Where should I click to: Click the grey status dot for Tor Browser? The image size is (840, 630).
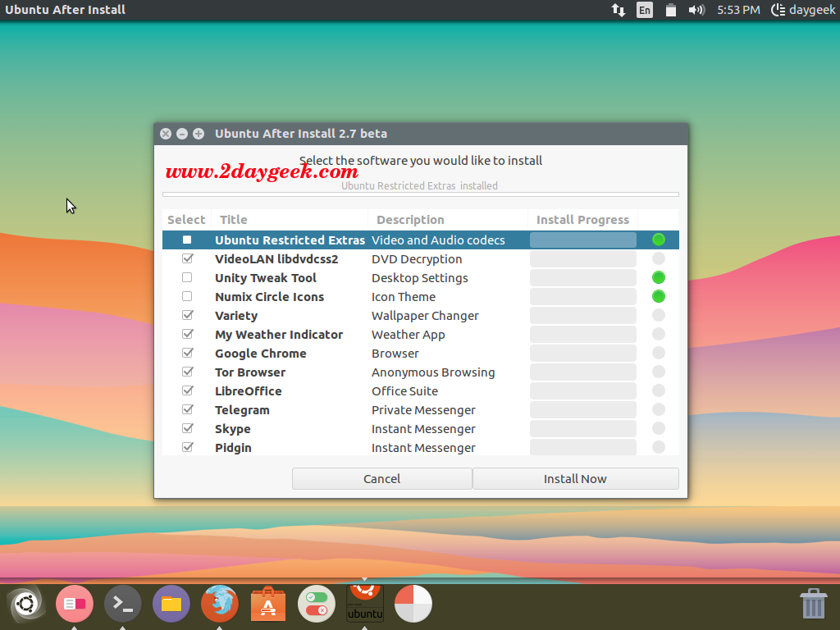[659, 372]
